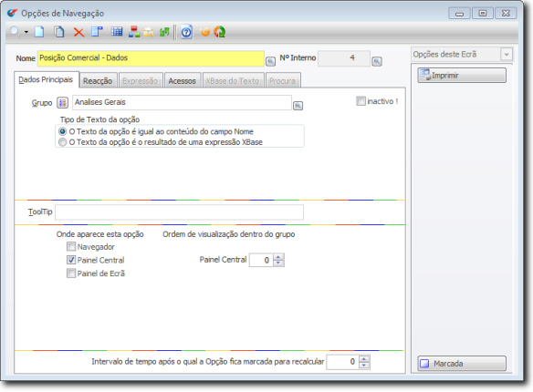
Task: Select the XBase expression text option radio
Action: coord(63,142)
